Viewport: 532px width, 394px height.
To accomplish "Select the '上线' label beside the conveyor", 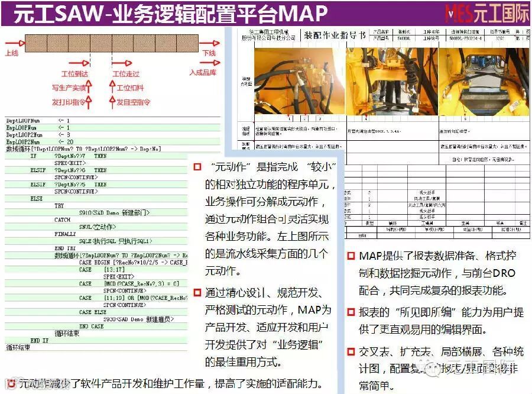I will 12,53.
